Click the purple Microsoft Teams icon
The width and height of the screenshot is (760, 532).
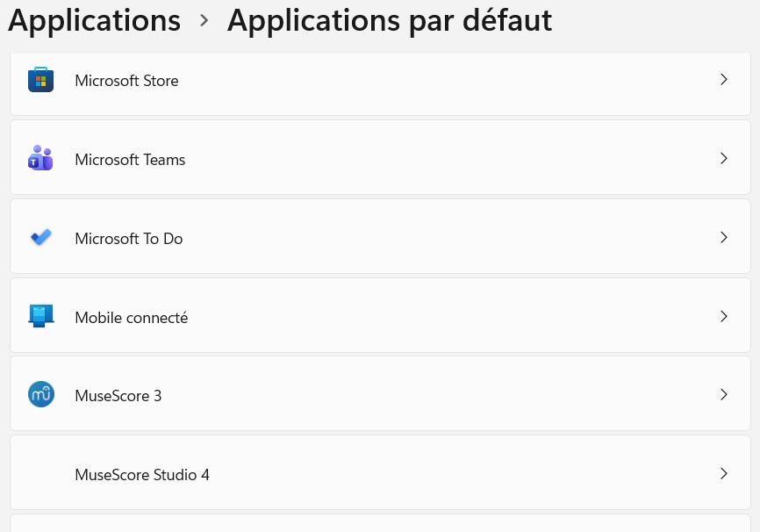coord(40,159)
